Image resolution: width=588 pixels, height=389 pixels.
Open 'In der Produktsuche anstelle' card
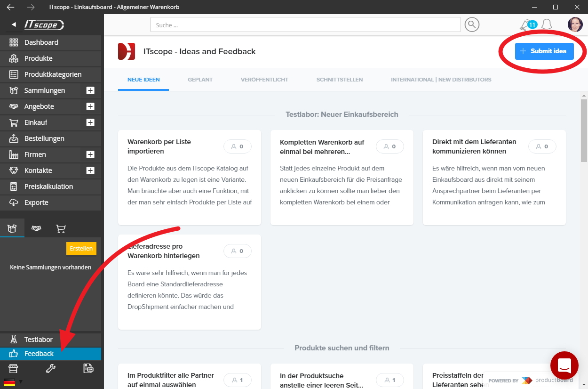click(x=342, y=376)
